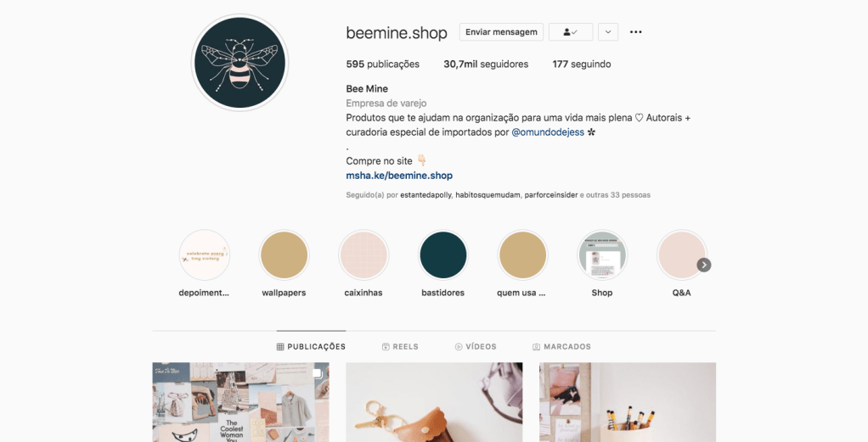Switch to the Vídeos tab
This screenshot has height=442, width=868.
click(476, 347)
